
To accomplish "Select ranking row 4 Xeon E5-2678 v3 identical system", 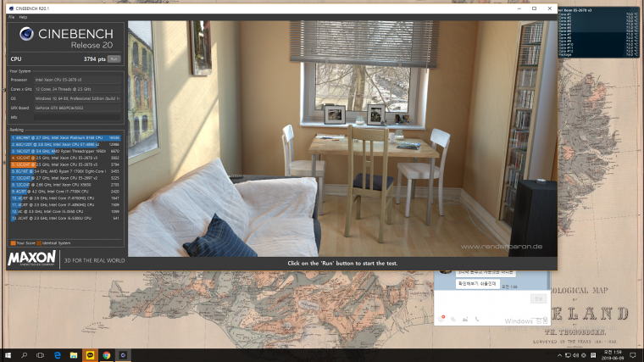I will (65, 158).
